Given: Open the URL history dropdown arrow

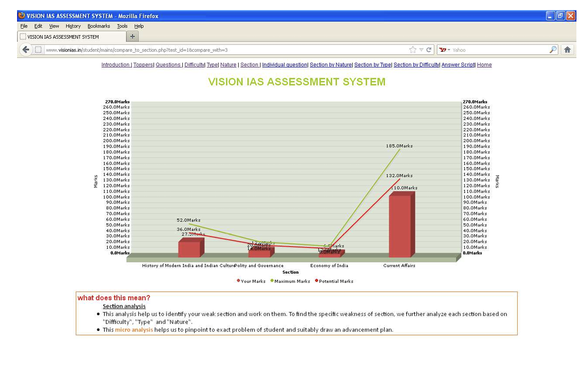Looking at the screenshot, I should point(421,50).
